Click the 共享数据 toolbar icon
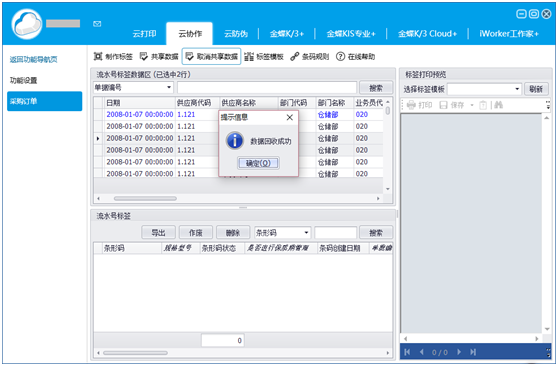 144,56
